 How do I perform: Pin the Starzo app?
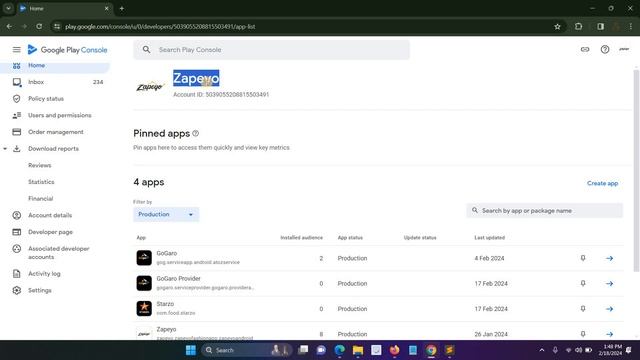tap(583, 309)
